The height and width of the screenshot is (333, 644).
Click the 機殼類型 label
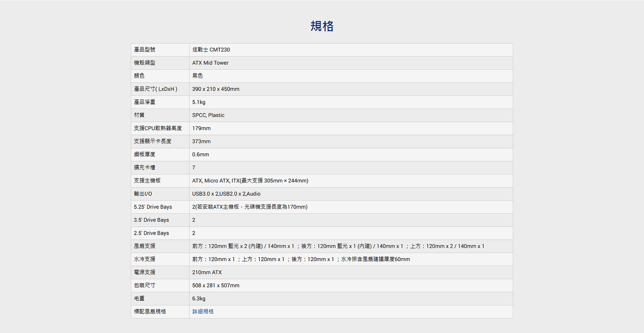pyautogui.click(x=145, y=63)
